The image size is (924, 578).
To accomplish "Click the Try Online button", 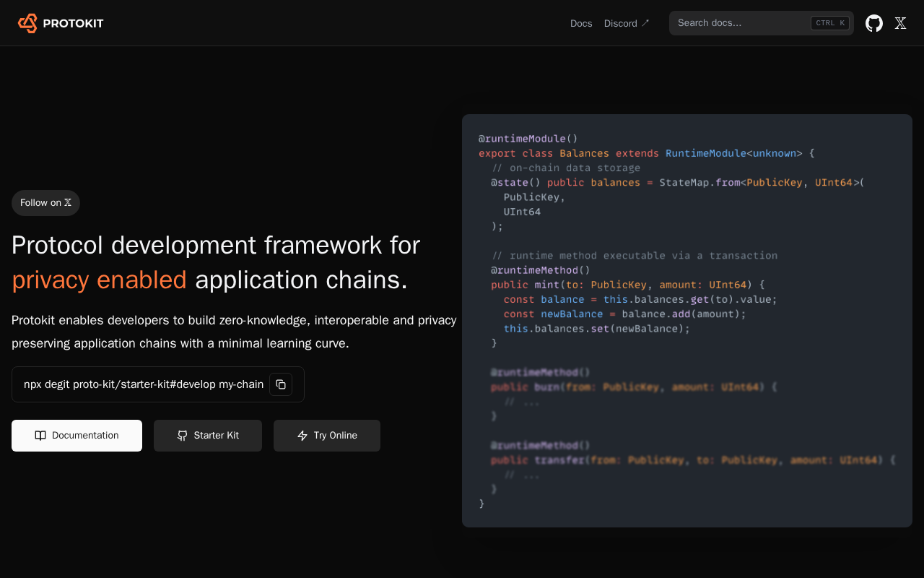I will [x=327, y=436].
